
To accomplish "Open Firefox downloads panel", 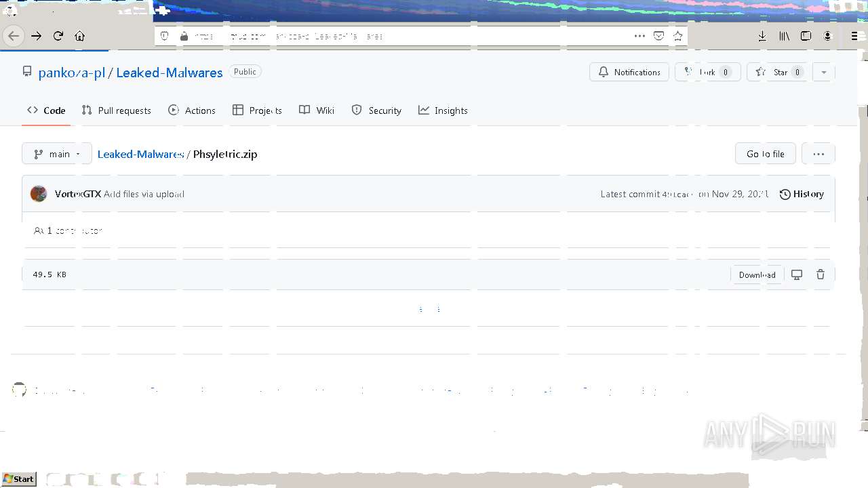I will click(762, 36).
